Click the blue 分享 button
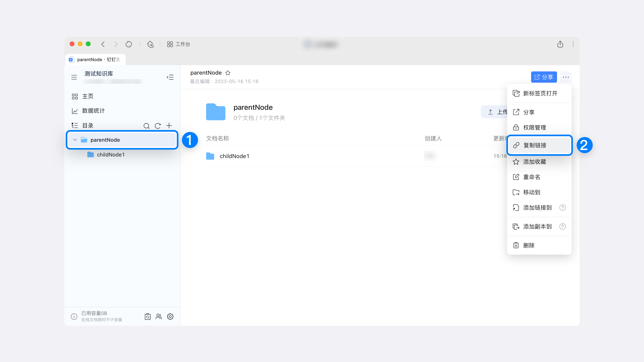The image size is (644, 362). [544, 77]
